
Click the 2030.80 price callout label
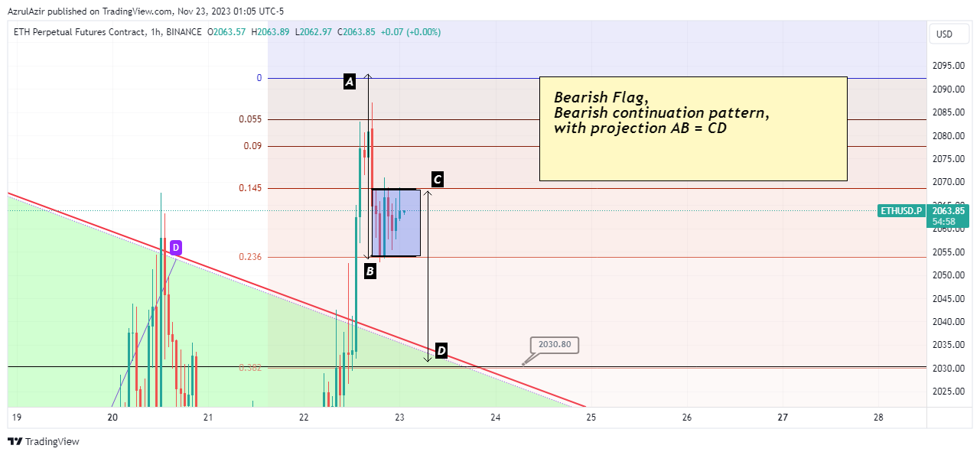555,345
